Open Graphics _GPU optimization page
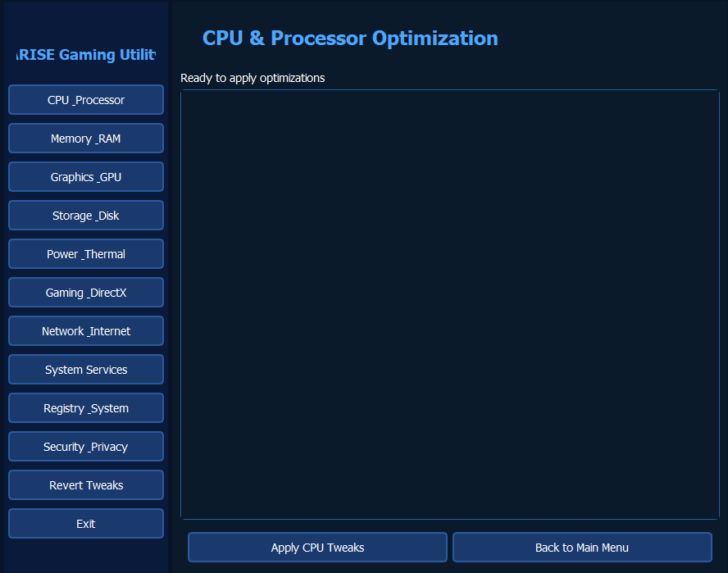The width and height of the screenshot is (728, 573). click(x=86, y=177)
